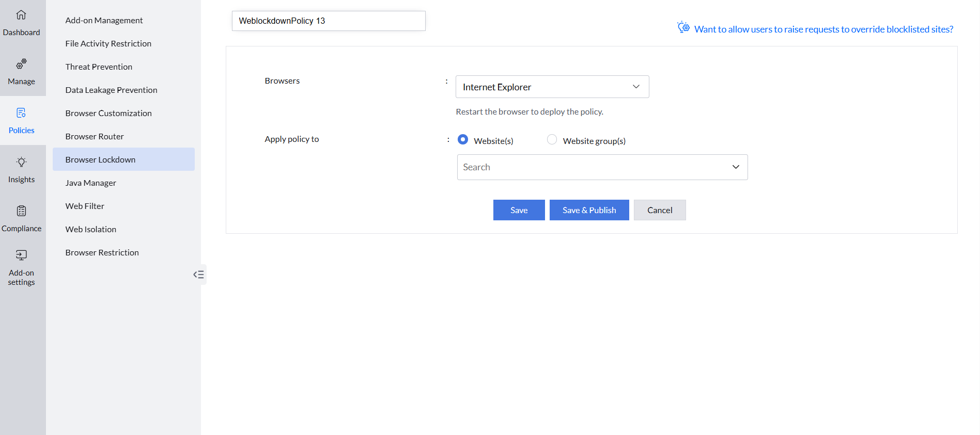This screenshot has width=980, height=435.
Task: Open the Internet Explorer browsers dropdown
Action: coord(552,87)
